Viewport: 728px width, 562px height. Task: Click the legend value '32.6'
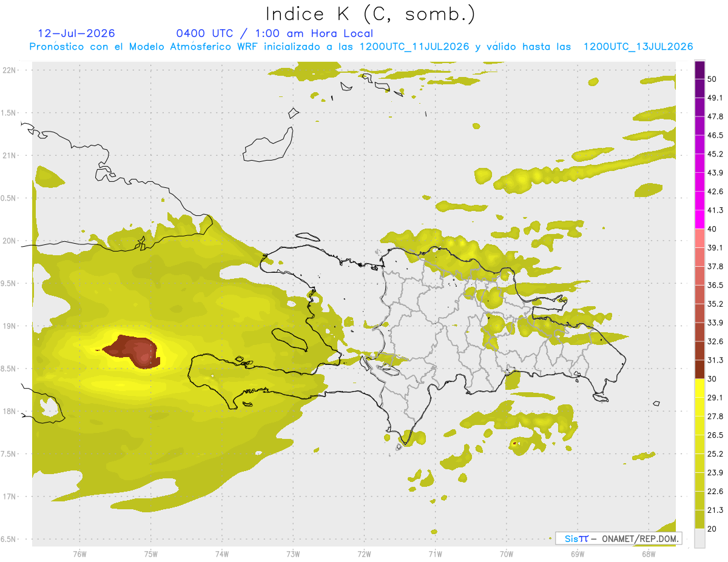(715, 341)
